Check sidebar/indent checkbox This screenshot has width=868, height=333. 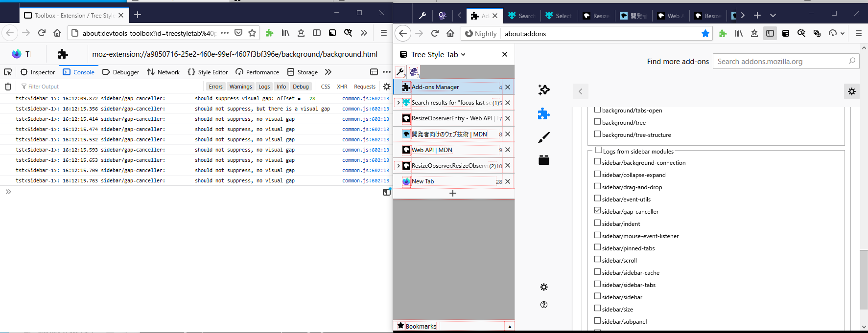click(597, 222)
